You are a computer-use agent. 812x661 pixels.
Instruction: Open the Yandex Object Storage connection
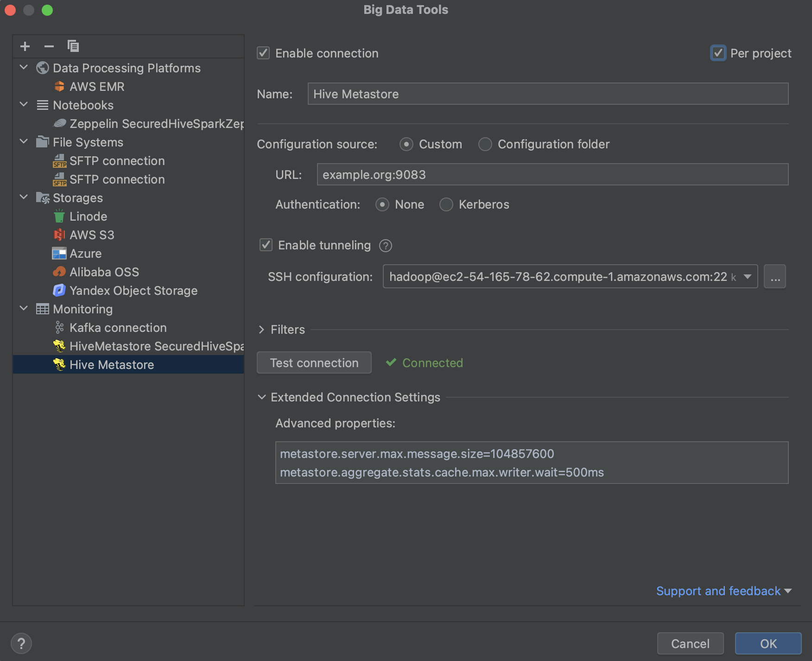(133, 291)
